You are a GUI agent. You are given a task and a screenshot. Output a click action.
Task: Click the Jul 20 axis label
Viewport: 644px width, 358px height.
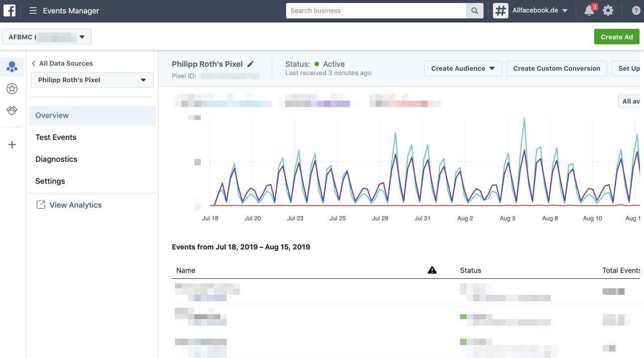point(253,218)
